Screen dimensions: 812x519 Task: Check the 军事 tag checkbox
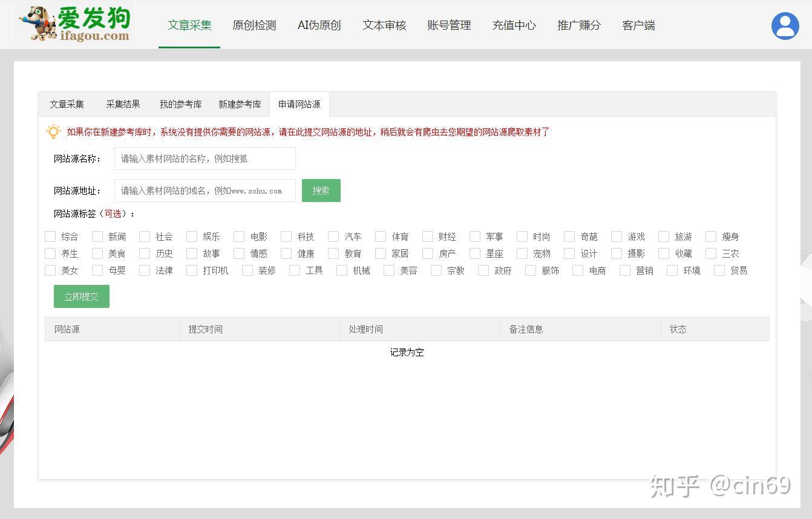[x=475, y=237]
